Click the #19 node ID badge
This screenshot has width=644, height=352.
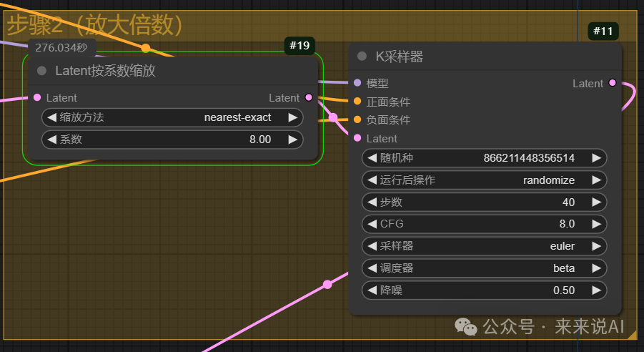[x=299, y=45]
